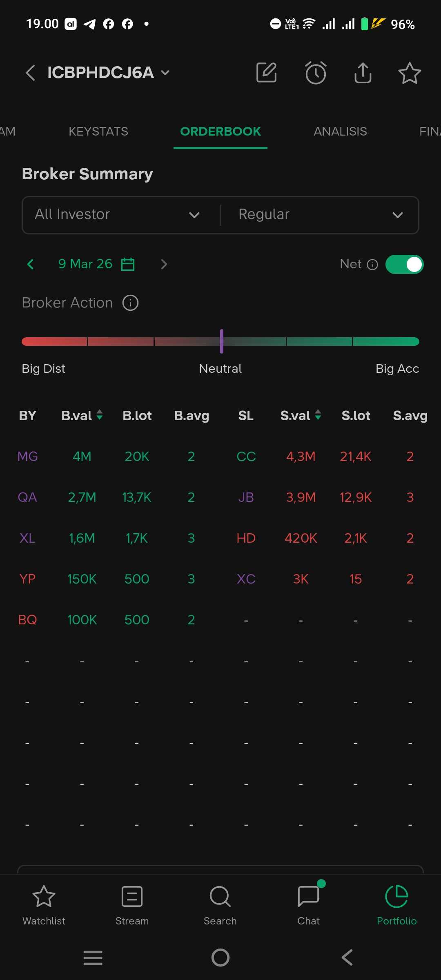Viewport: 441px width, 980px height.
Task: Expand the All Investor dropdown
Action: (x=121, y=215)
